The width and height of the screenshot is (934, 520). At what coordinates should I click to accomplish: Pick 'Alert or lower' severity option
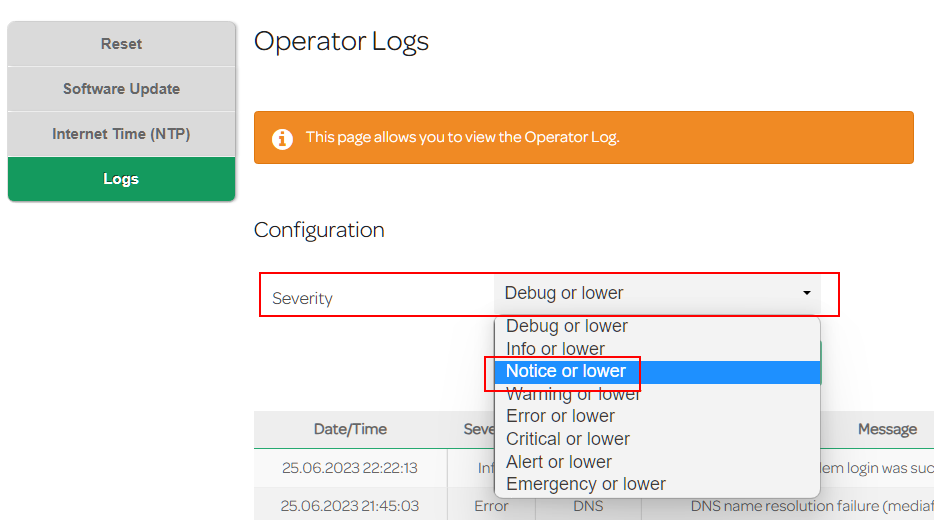tap(559, 462)
